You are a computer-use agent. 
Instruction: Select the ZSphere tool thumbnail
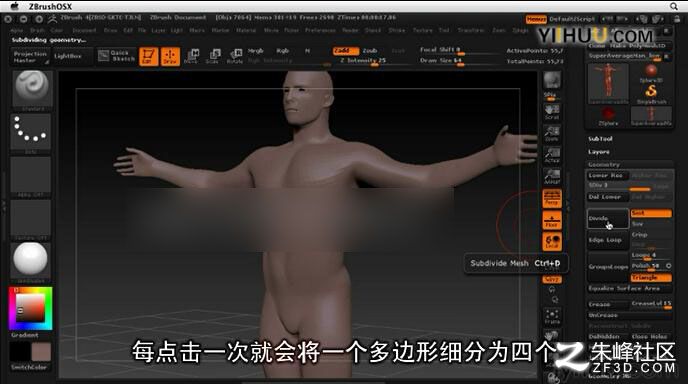coord(608,116)
